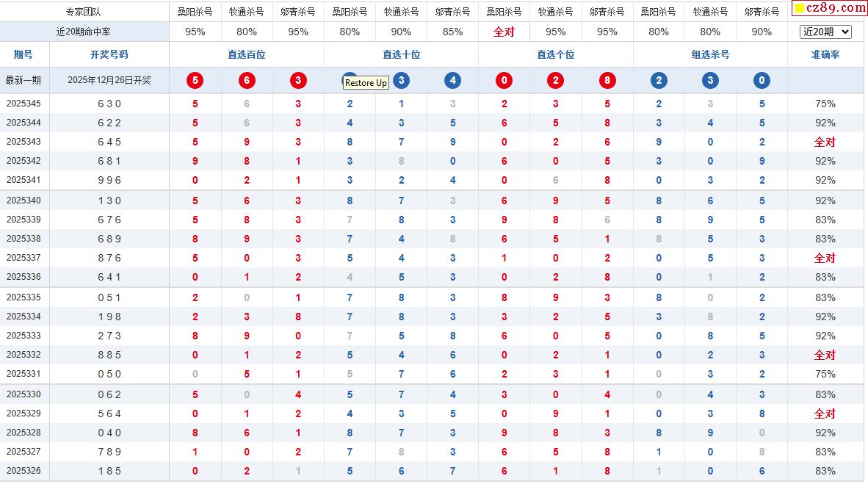868x484 pixels.
Task: Select the blue 4 ball in latest row
Action: (x=453, y=80)
